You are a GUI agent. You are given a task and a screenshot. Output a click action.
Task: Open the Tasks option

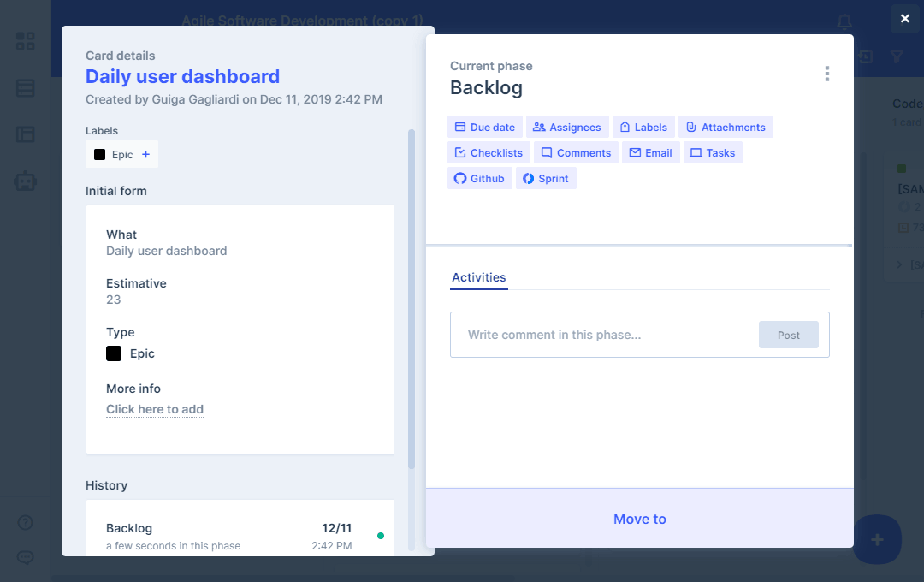(713, 153)
